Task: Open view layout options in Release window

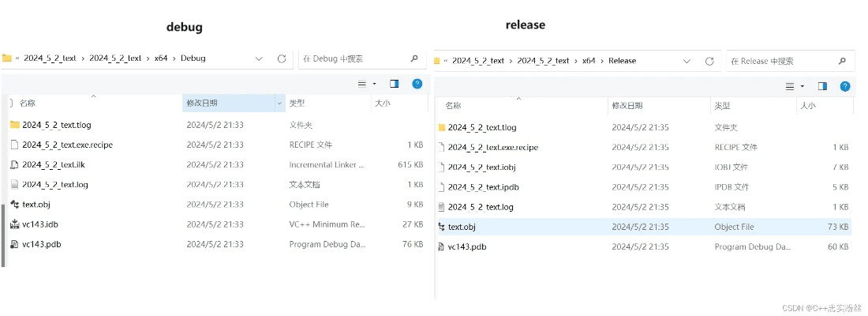Action: tap(795, 86)
